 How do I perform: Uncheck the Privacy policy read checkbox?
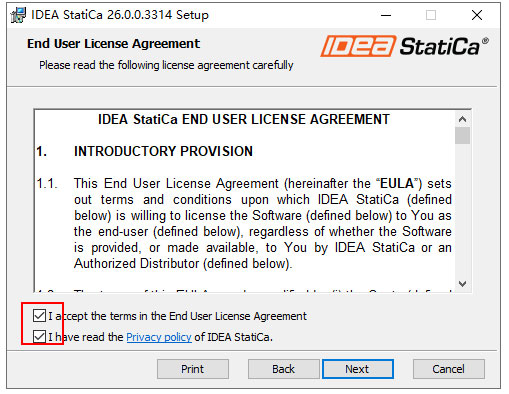point(39,337)
